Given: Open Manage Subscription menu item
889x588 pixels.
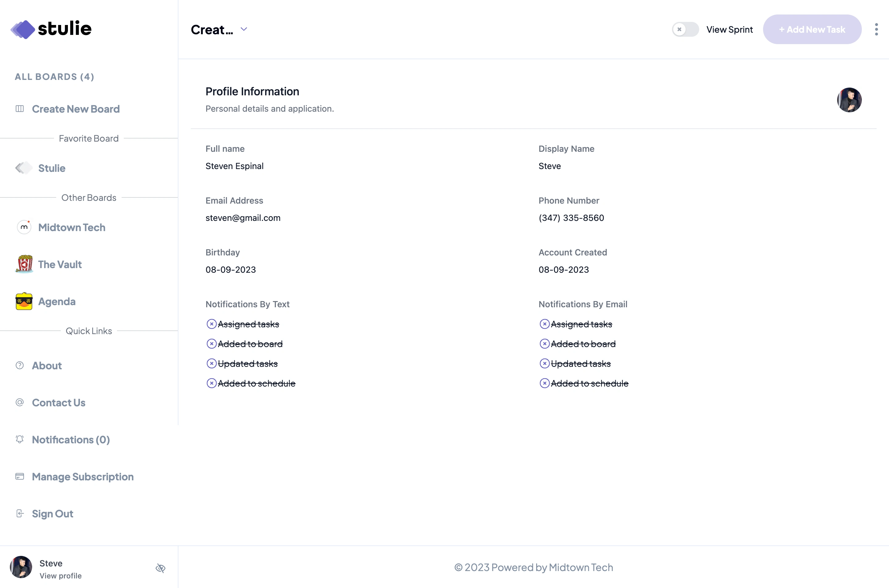Looking at the screenshot, I should click(x=83, y=476).
